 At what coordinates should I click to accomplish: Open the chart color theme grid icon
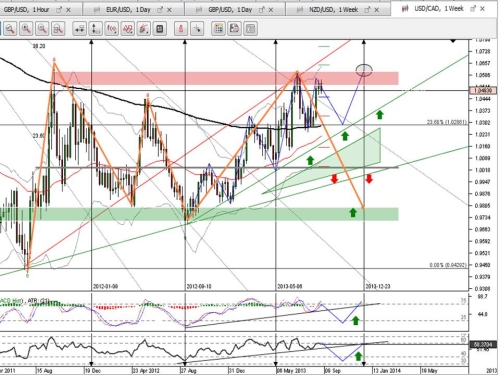218,29
